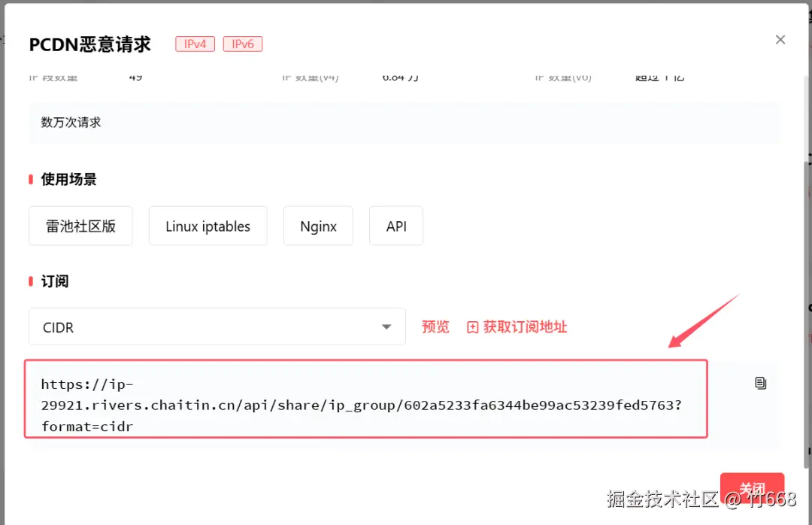Select the IPv4 tag in dialog header

tap(195, 44)
